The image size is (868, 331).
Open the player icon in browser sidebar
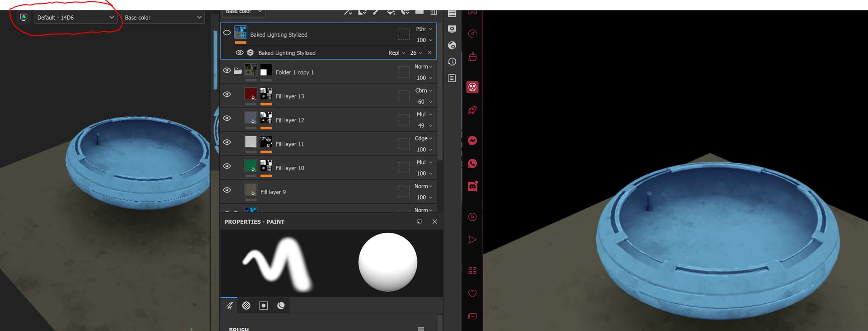coord(472,217)
